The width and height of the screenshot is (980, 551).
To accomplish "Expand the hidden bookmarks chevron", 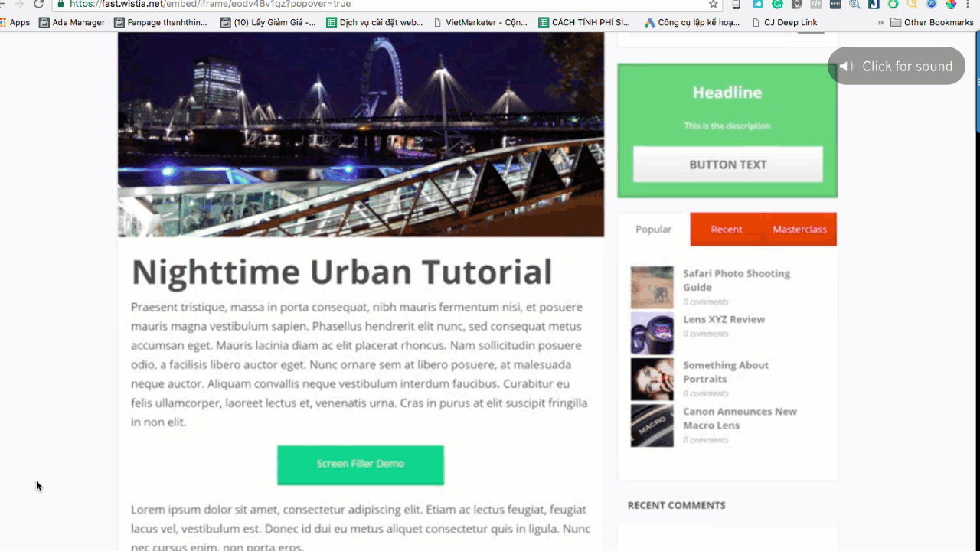I will click(x=880, y=22).
